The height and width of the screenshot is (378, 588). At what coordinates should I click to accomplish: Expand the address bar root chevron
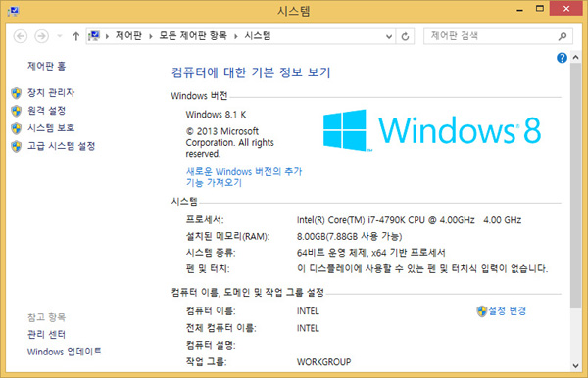(107, 36)
